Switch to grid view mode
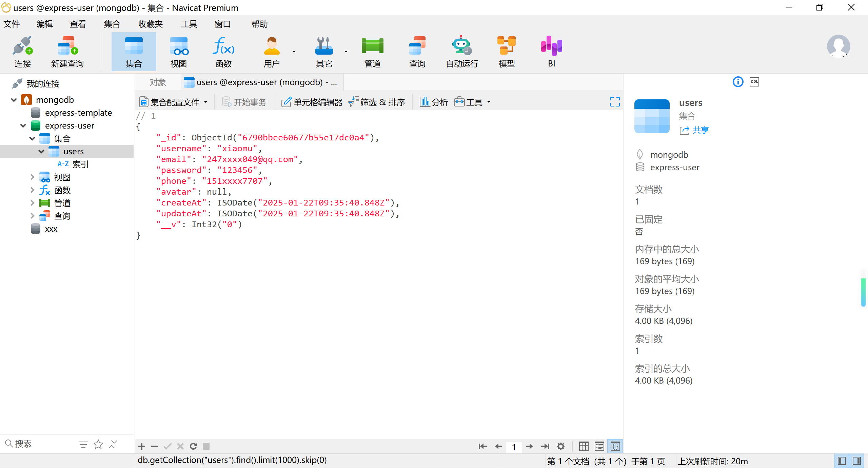 coord(584,446)
